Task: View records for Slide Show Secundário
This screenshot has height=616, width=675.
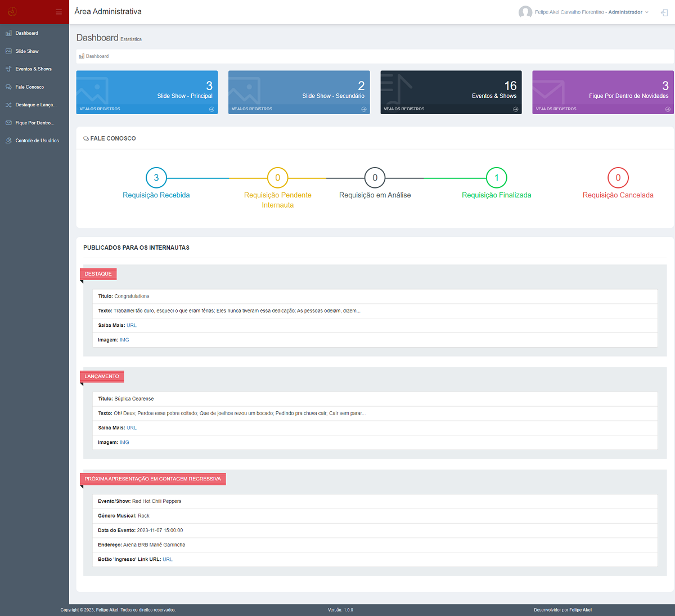Action: pos(252,109)
